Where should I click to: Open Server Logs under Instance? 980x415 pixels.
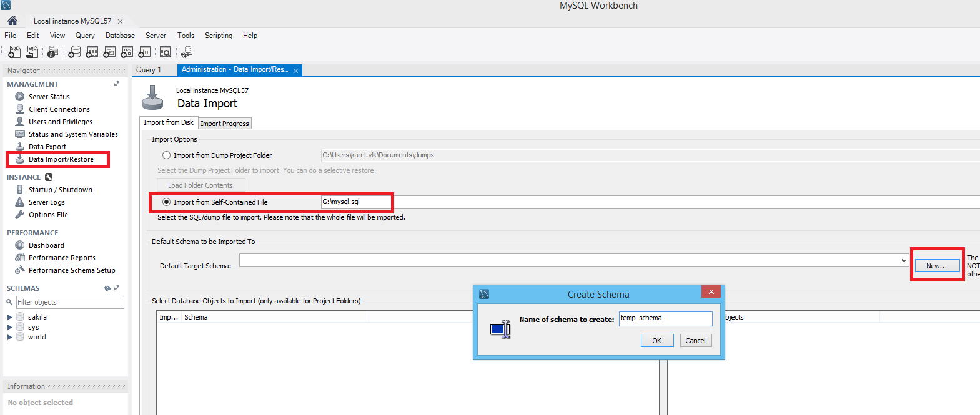pyautogui.click(x=47, y=202)
